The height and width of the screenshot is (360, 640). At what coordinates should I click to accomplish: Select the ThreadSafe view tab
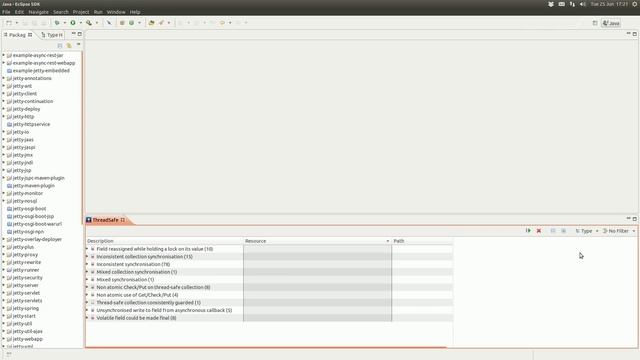105,220
